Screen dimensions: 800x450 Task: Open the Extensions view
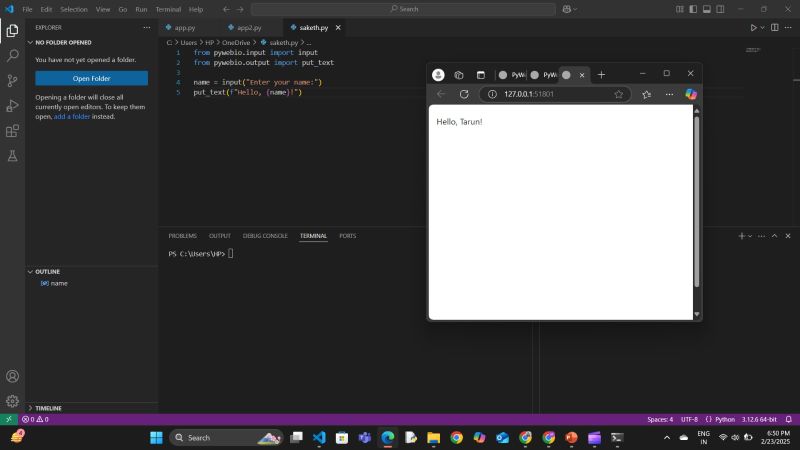[x=12, y=131]
